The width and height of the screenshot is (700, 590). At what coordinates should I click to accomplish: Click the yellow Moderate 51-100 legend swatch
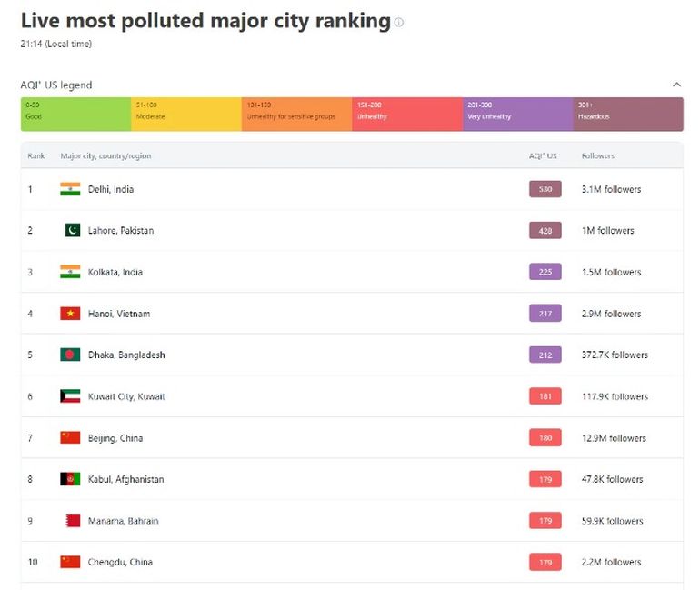pyautogui.click(x=186, y=115)
